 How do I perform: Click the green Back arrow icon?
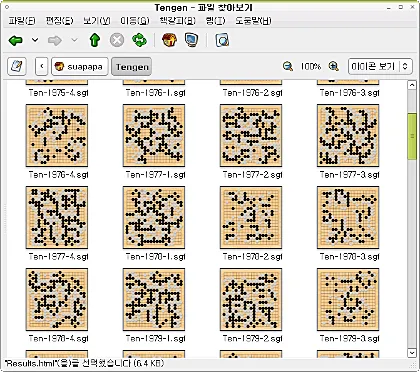[x=16, y=41]
